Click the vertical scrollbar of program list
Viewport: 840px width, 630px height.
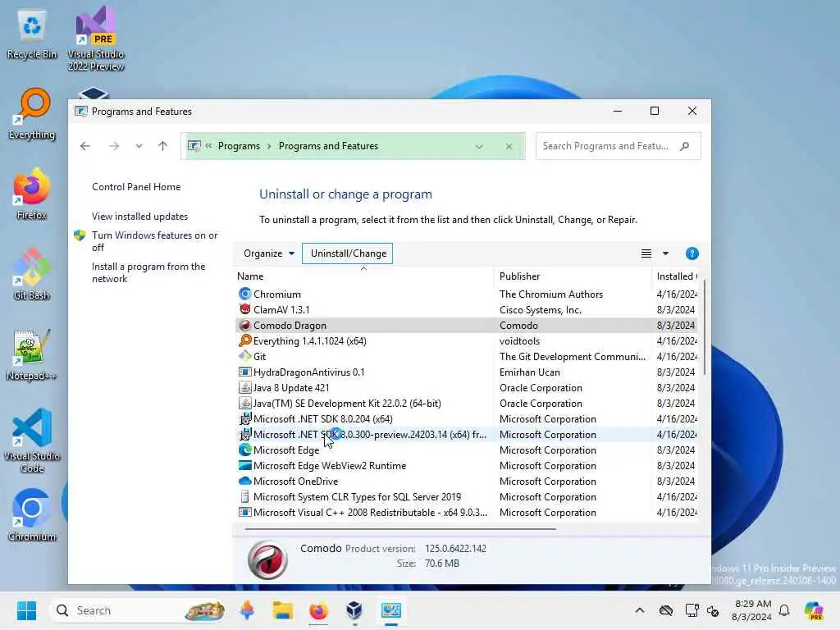(x=704, y=326)
